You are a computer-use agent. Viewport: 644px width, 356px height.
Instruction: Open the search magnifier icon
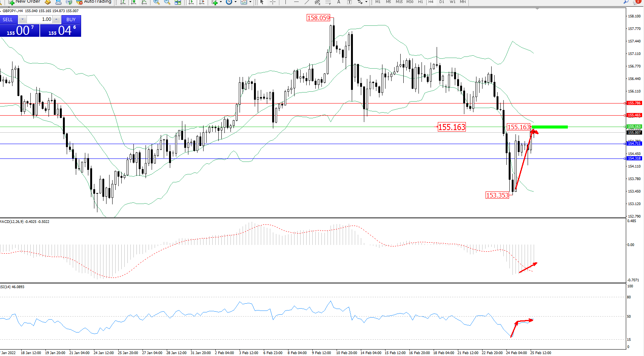(x=626, y=2)
